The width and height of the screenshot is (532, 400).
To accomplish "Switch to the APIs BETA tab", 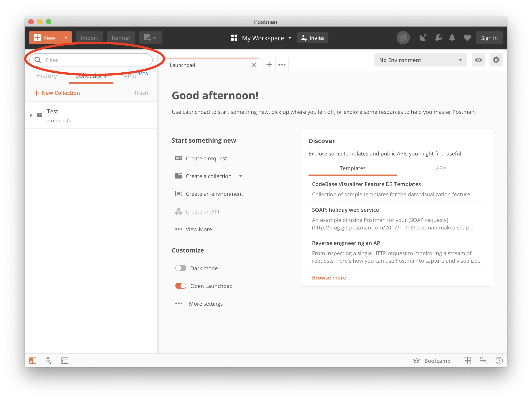I will pyautogui.click(x=136, y=75).
